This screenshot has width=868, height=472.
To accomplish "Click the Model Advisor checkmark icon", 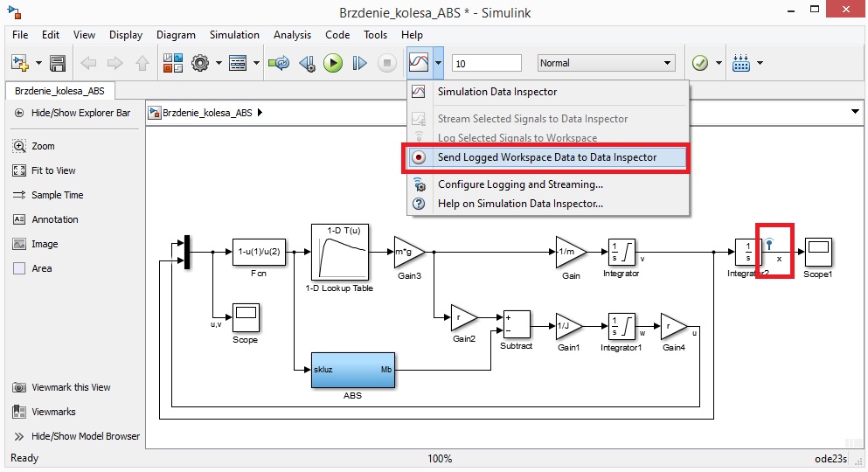I will point(700,63).
